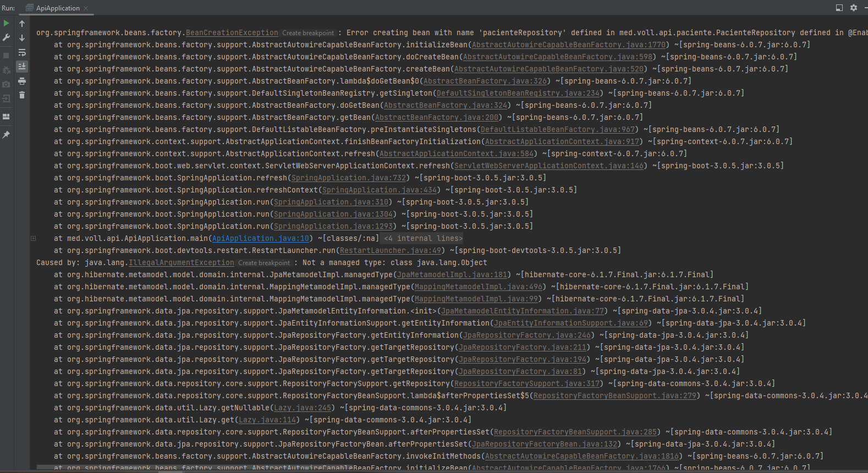Open DefaultSingletonBeanRegistry.java:234 link
The image size is (868, 473).
518,94
